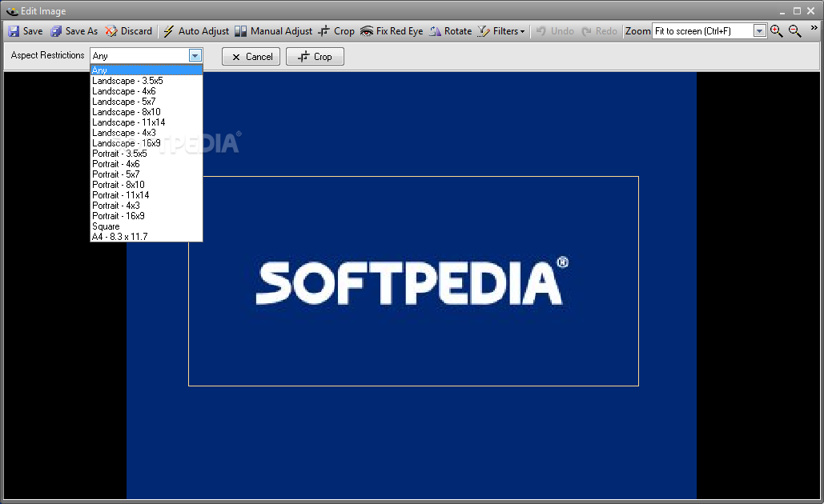Image resolution: width=824 pixels, height=504 pixels.
Task: Select Portrait - 4x6 entry
Action: point(146,164)
